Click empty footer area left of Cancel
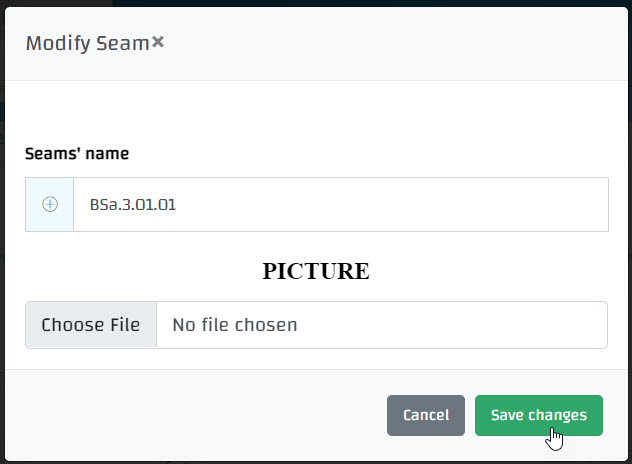Screen dimensions: 632x464 [200, 415]
